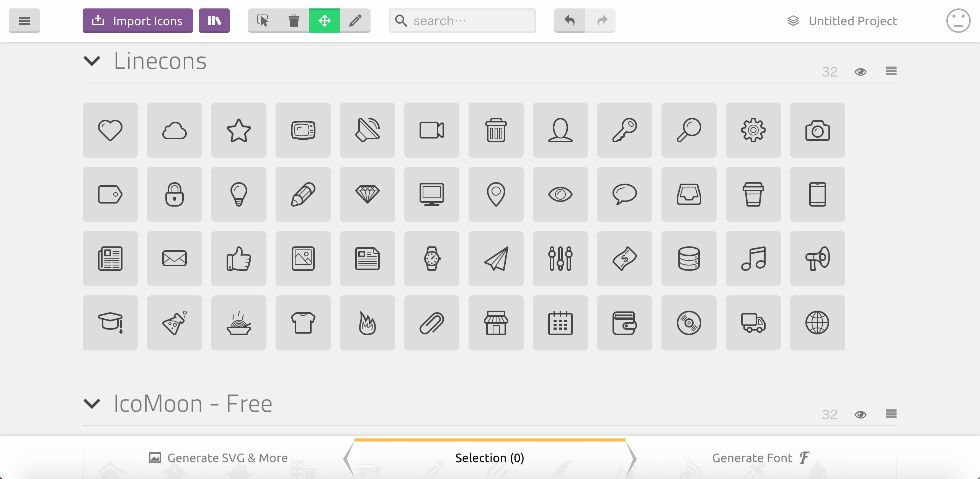980x479 pixels.
Task: Select the graduation cap icon
Action: (110, 323)
